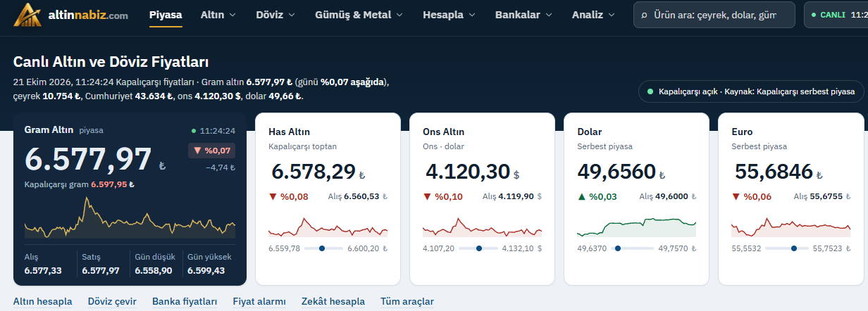Click the Has Altın %0,08 down indicator
868x311 pixels.
(x=289, y=197)
